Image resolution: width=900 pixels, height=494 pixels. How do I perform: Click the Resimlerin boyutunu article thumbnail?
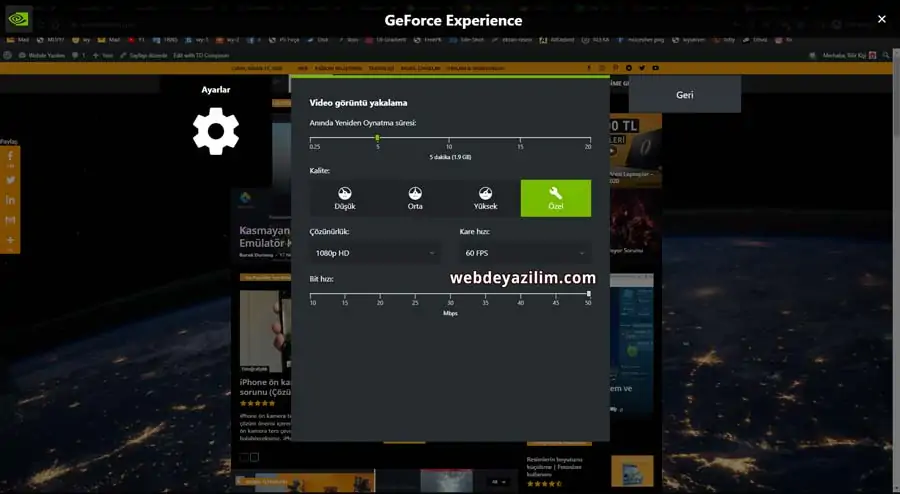632,471
